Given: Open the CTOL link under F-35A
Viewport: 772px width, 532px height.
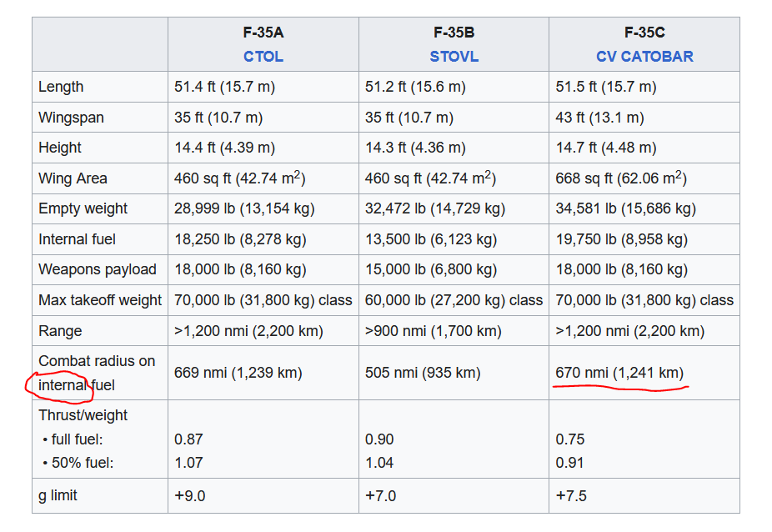Looking at the screenshot, I should tap(263, 57).
